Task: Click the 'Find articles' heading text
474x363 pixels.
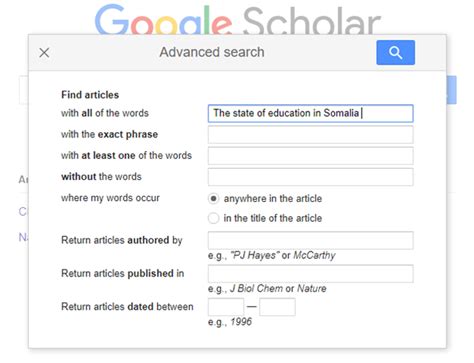Action: pyautogui.click(x=90, y=95)
